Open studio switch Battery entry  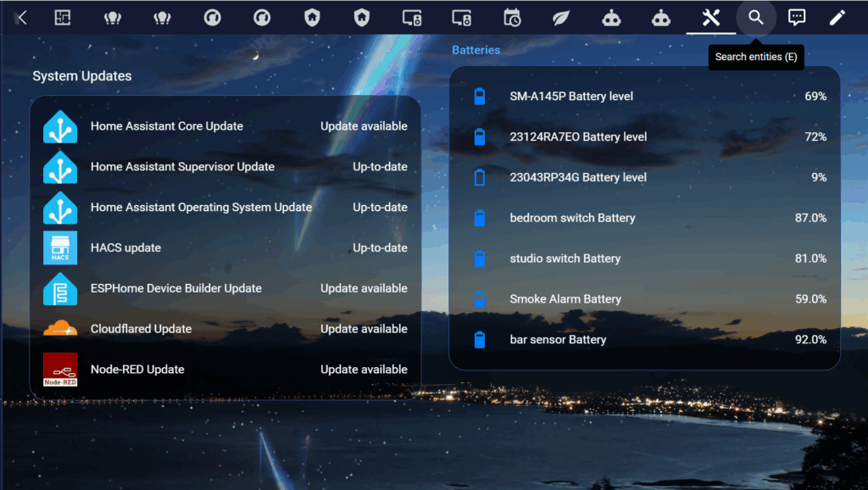pos(565,259)
